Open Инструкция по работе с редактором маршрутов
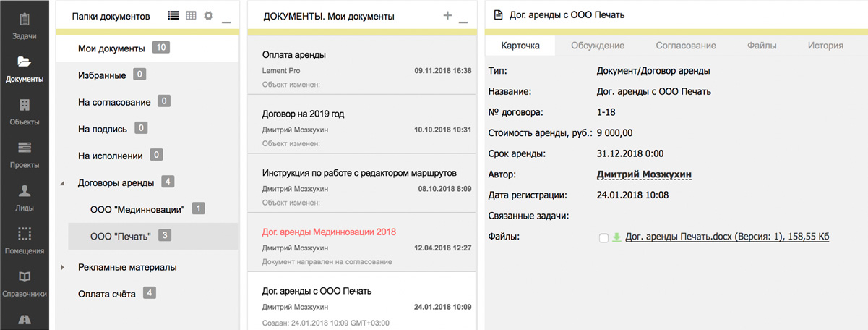The image size is (868, 330). pyautogui.click(x=361, y=182)
